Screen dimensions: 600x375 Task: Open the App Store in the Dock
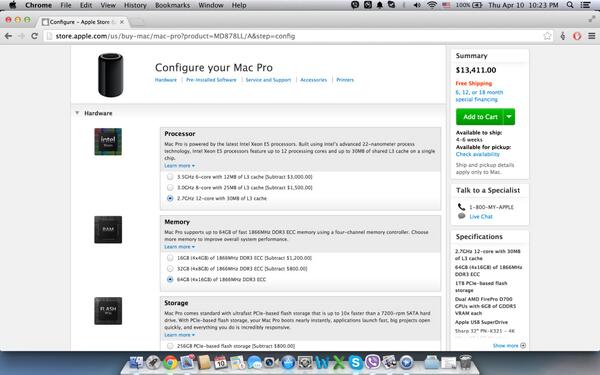click(288, 362)
